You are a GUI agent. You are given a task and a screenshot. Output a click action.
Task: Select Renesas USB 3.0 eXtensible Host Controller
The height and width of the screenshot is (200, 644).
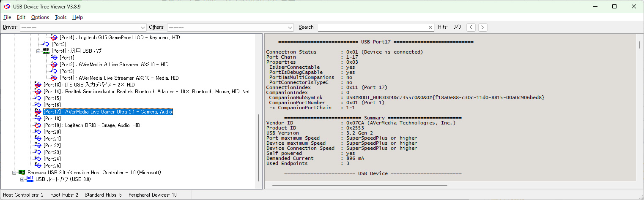coord(94,173)
